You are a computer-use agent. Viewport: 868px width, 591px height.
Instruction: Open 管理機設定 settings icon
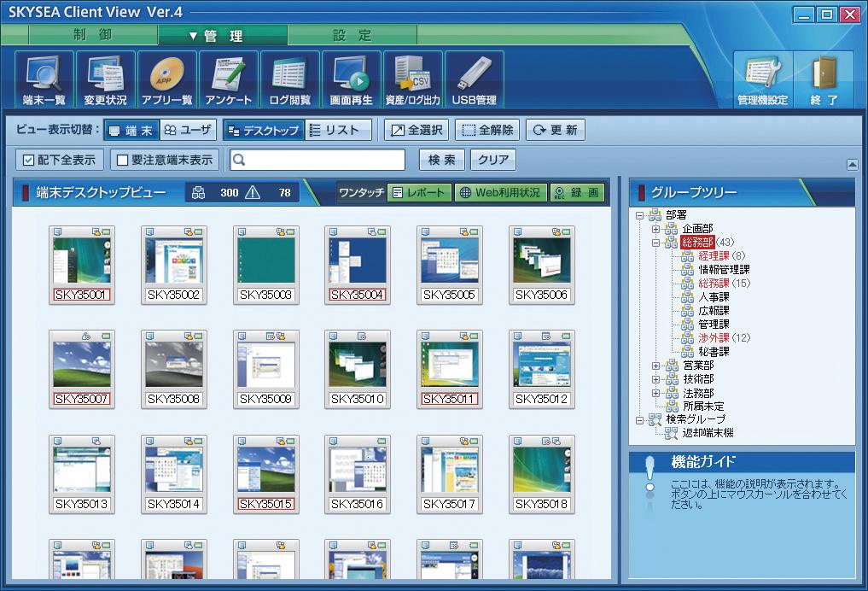pos(762,79)
